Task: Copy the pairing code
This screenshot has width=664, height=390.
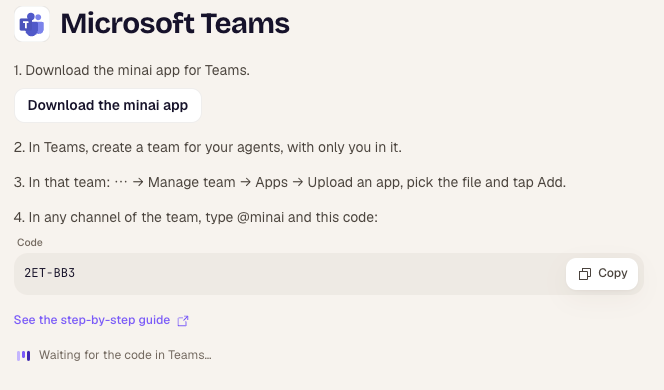Action: (x=602, y=274)
